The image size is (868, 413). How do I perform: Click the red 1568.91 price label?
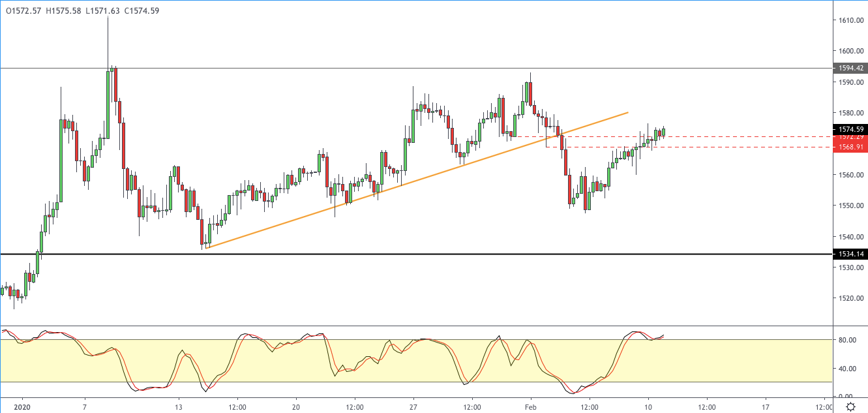click(850, 147)
